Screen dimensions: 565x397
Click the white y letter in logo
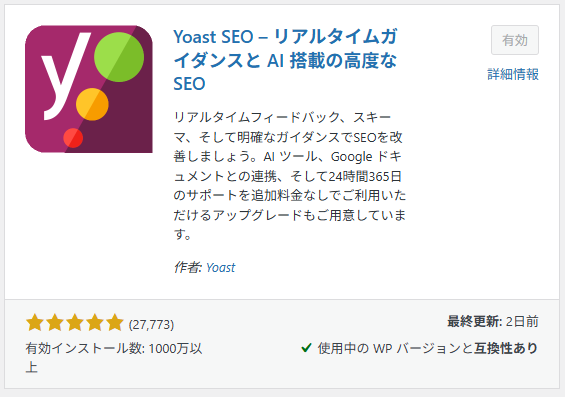click(x=65, y=76)
